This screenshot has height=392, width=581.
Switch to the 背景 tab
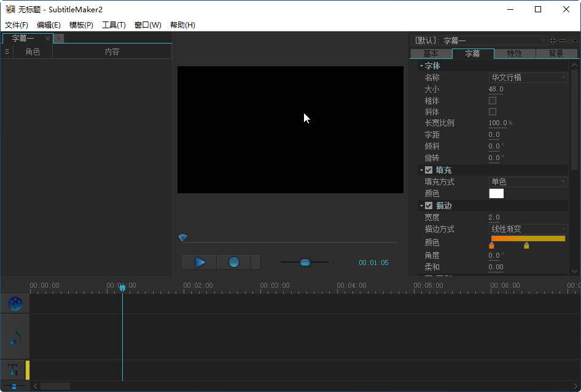pos(556,53)
